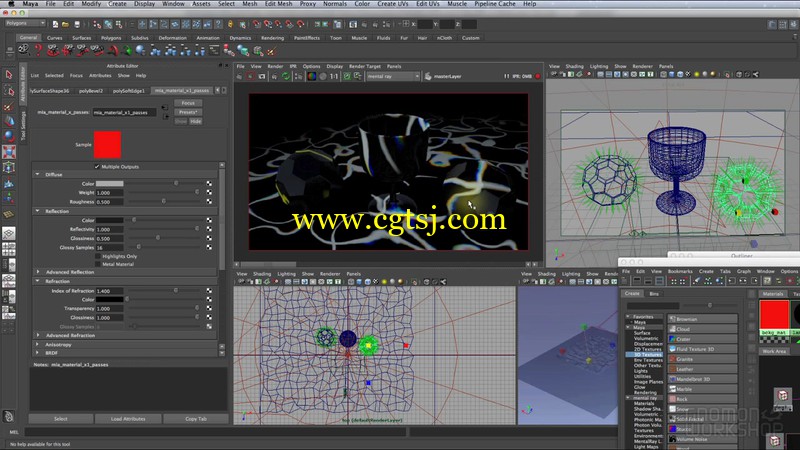Click the Diffuse Color gray swatch
This screenshot has width=800, height=450.
pos(110,183)
